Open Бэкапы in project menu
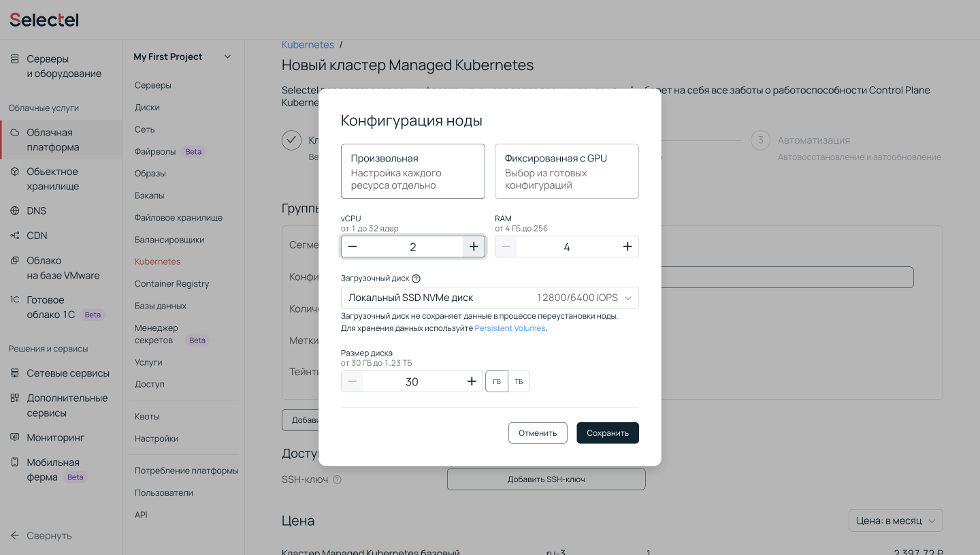The width and height of the screenshot is (980, 555). 149,195
